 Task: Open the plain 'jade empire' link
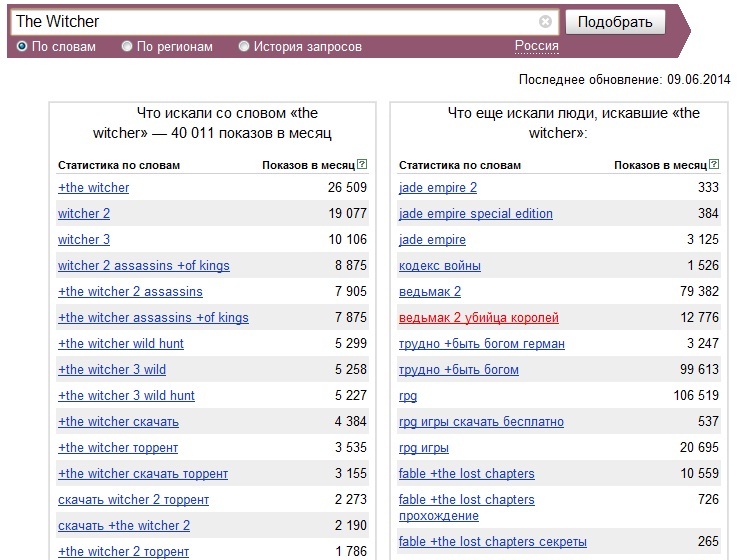(x=432, y=239)
